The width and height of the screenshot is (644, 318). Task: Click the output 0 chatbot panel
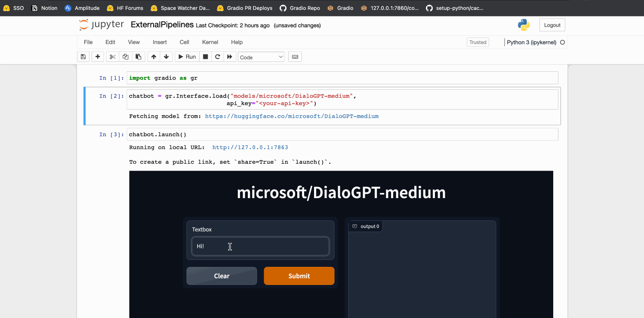(x=422, y=269)
